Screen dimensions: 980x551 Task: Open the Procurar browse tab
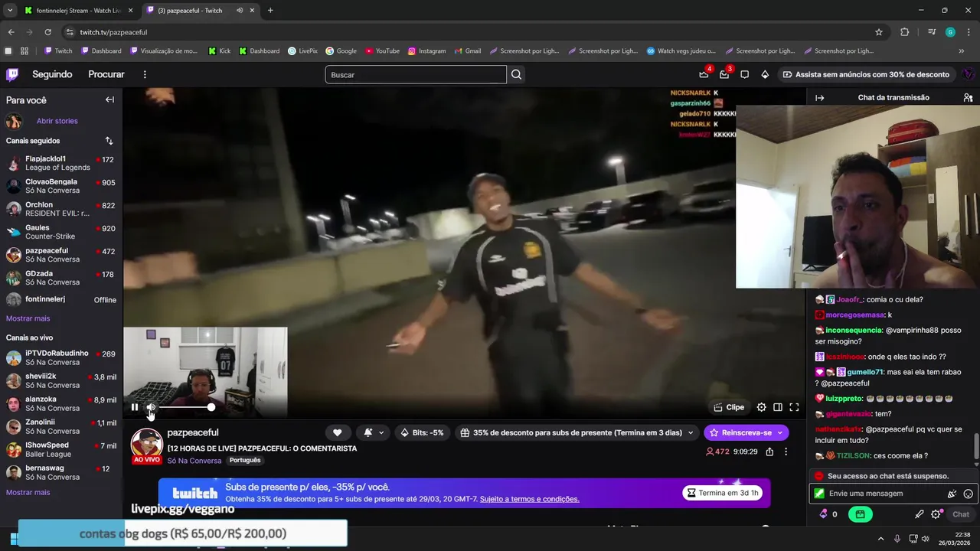coord(106,74)
